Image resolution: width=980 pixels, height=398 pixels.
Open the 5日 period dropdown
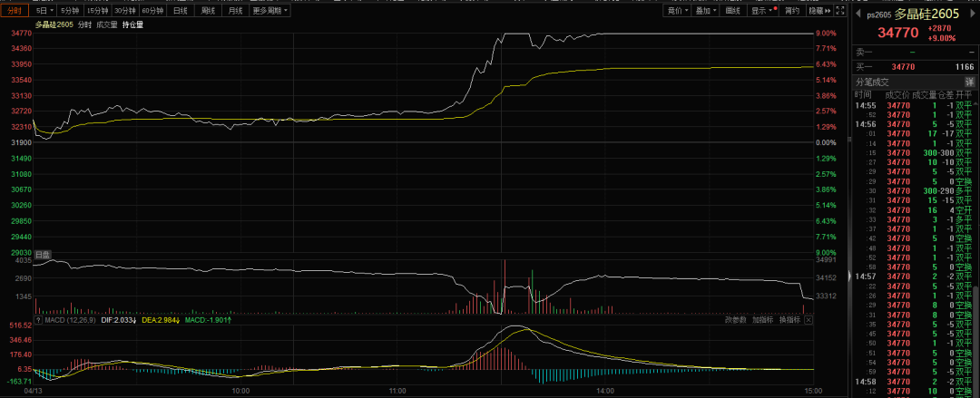(44, 11)
